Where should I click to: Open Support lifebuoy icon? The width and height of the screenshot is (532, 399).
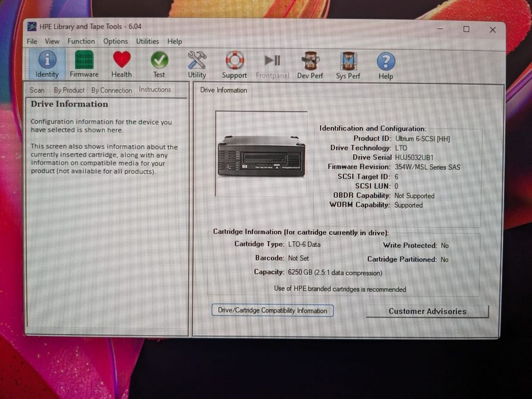[234, 65]
